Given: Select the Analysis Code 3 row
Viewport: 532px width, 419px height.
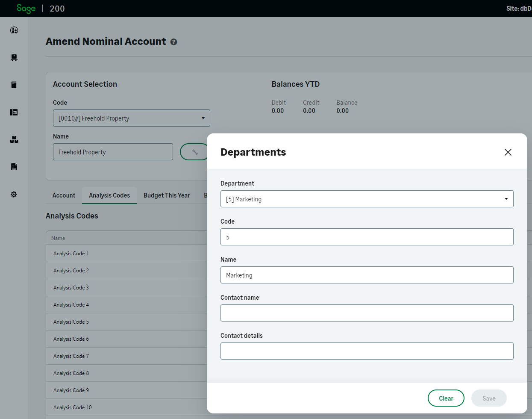Looking at the screenshot, I should [126, 288].
